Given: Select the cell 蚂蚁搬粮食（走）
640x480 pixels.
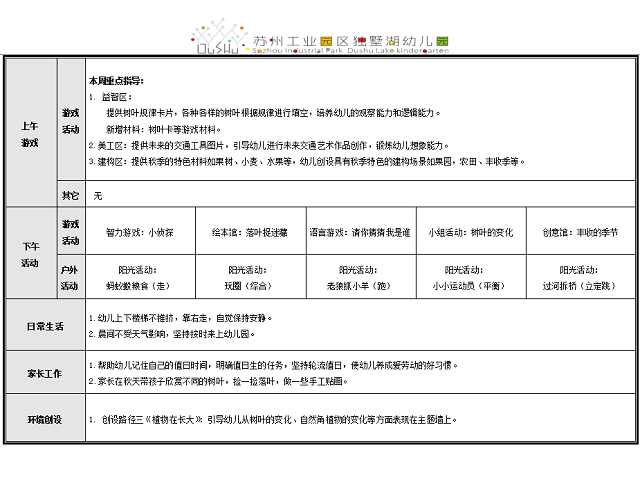Looking at the screenshot, I should 140,277.
